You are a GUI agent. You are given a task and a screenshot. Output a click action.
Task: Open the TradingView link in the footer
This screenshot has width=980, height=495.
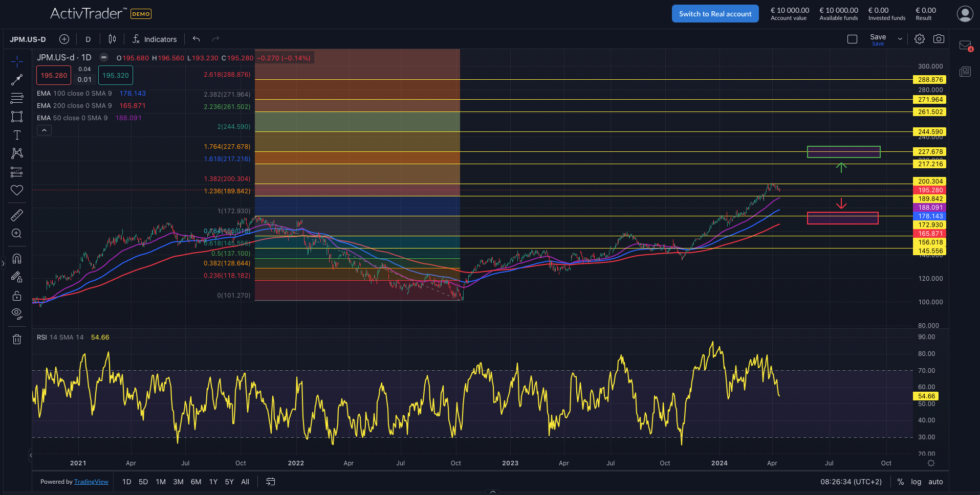point(91,481)
